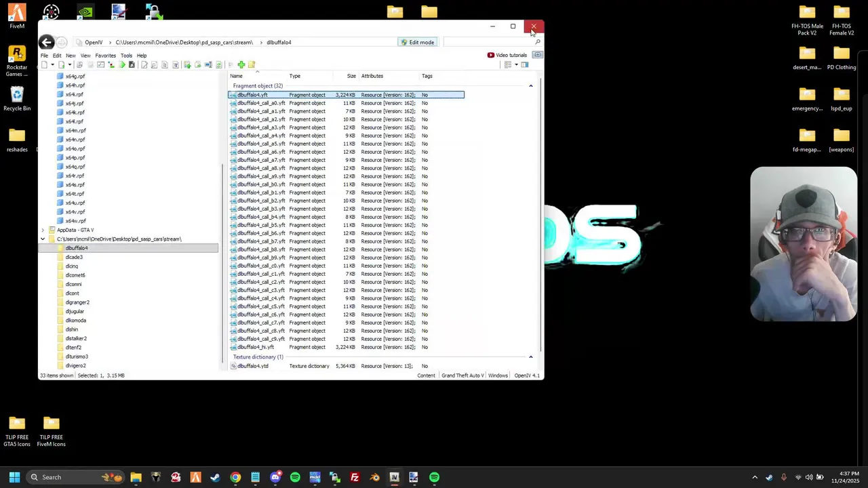868x488 pixels.
Task: Click the blank new file toolbar icon
Action: pyautogui.click(x=44, y=65)
